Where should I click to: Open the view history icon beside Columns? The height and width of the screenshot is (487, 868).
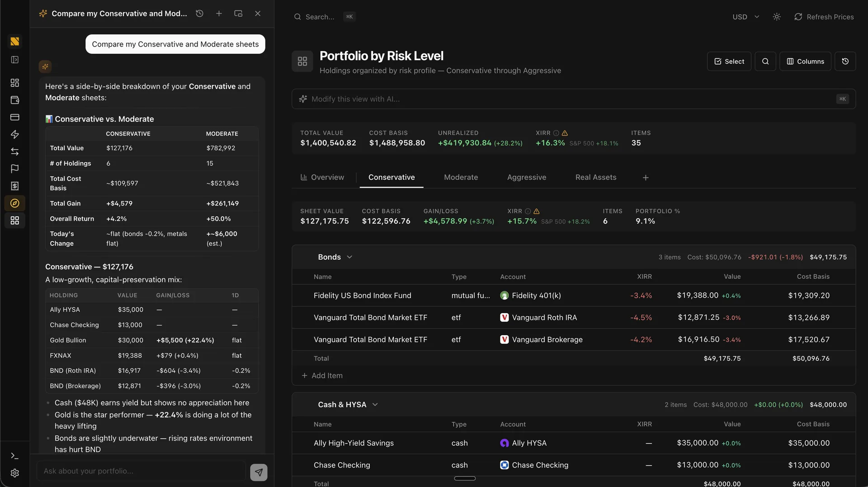point(845,61)
